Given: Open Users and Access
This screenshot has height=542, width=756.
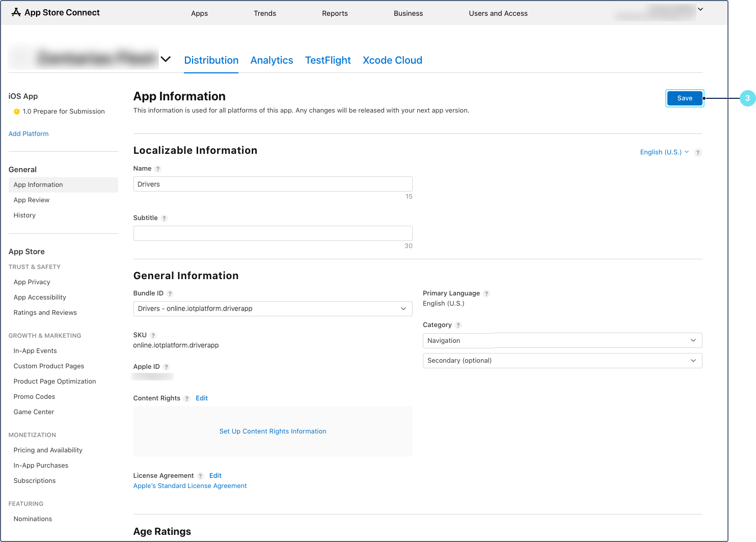Looking at the screenshot, I should tap(498, 13).
